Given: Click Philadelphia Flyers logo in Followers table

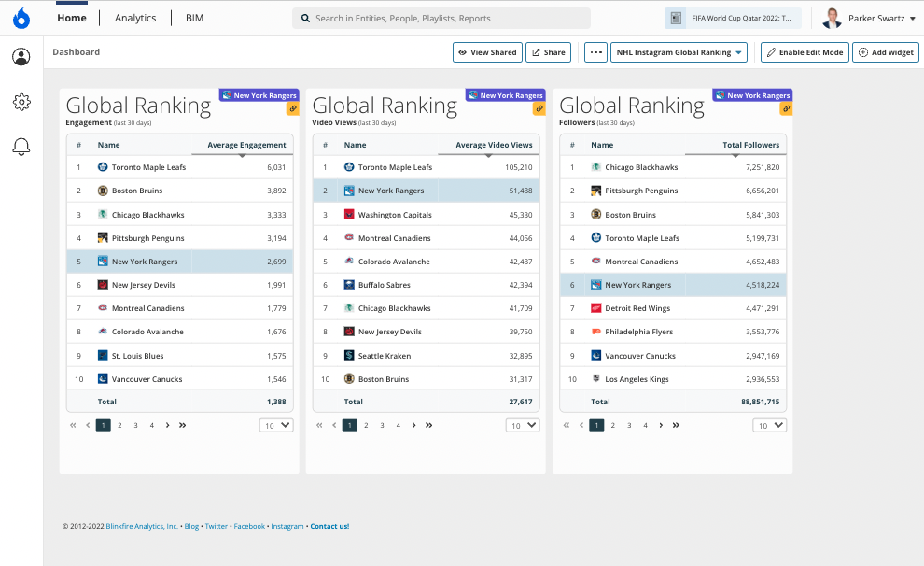Looking at the screenshot, I should (x=595, y=332).
